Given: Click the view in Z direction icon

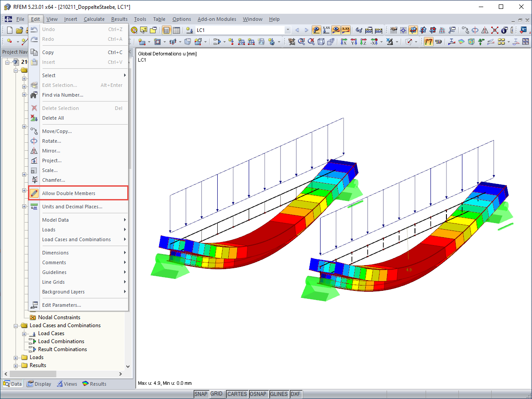Looking at the screenshot, I should (363, 42).
